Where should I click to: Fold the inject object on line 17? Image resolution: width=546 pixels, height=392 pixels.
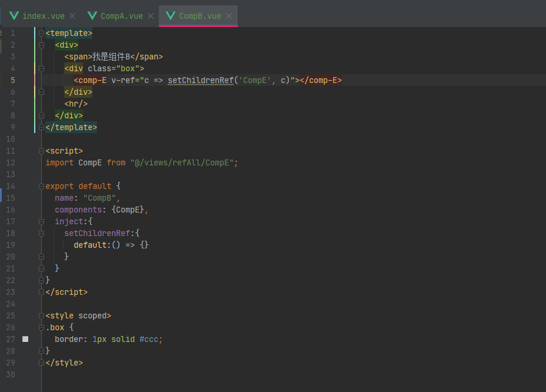point(41,222)
